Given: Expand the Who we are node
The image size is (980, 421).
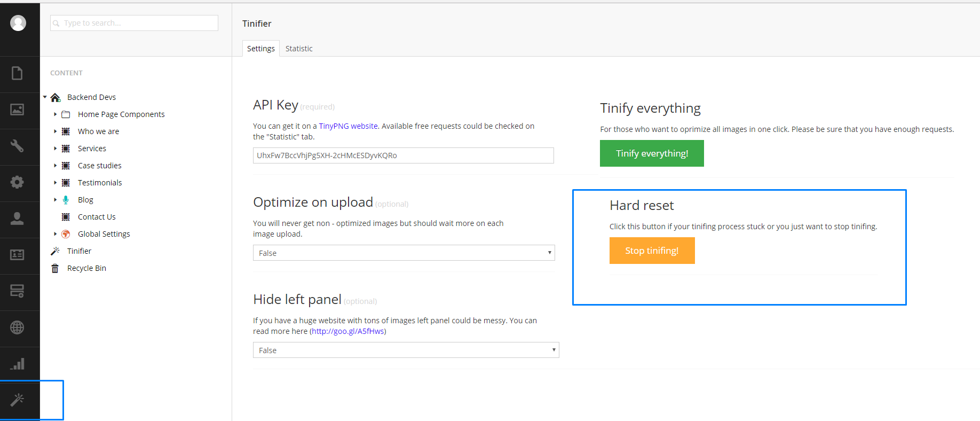Looking at the screenshot, I should coord(55,131).
